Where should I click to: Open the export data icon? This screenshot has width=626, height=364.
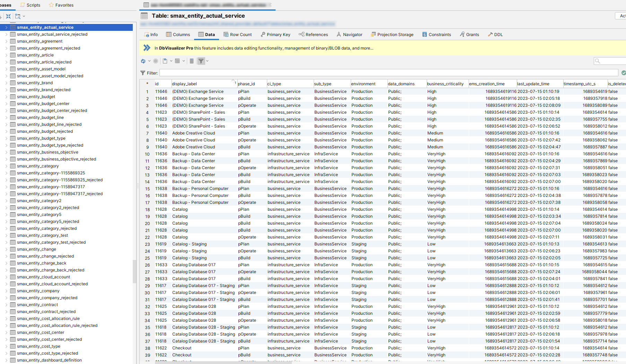coord(165,61)
